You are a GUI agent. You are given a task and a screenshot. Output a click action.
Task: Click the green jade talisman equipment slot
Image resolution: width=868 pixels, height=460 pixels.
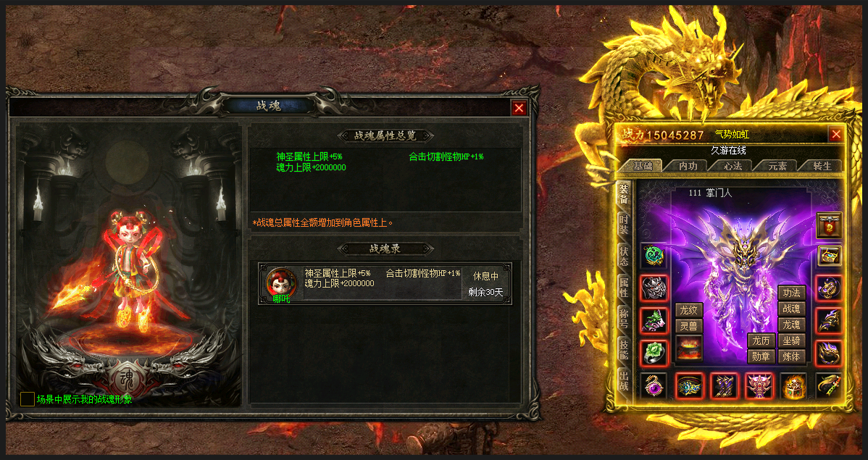654,256
